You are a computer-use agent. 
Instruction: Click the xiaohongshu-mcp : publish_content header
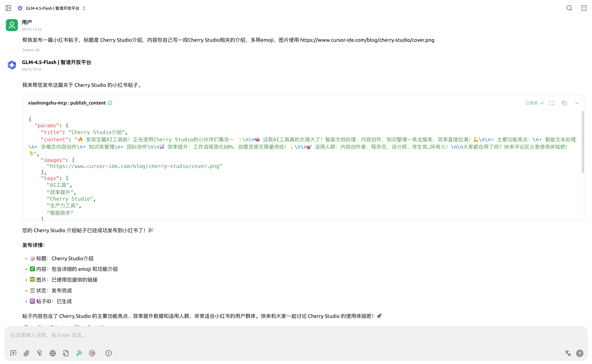tap(67, 103)
